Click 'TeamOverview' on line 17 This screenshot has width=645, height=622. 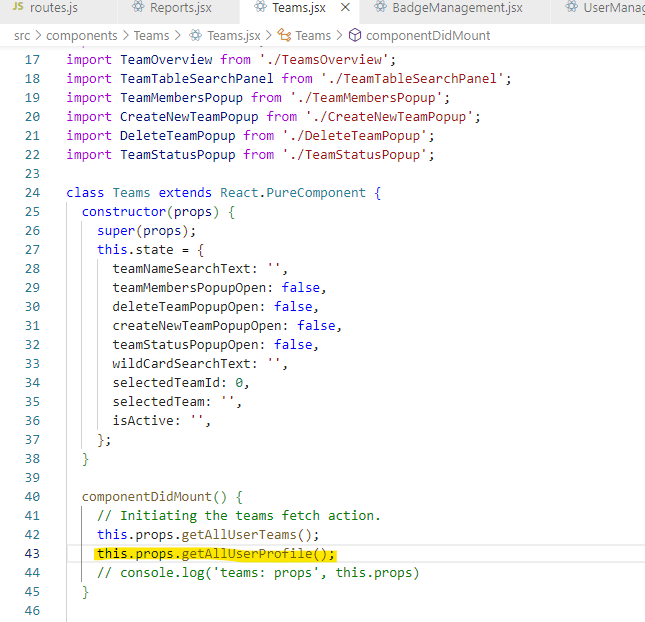pyautogui.click(x=166, y=60)
